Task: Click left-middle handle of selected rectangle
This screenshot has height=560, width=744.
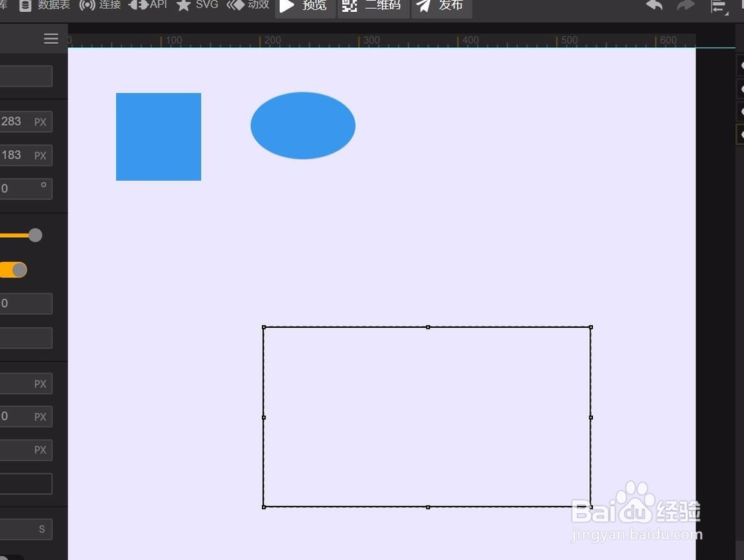Action: (x=264, y=417)
